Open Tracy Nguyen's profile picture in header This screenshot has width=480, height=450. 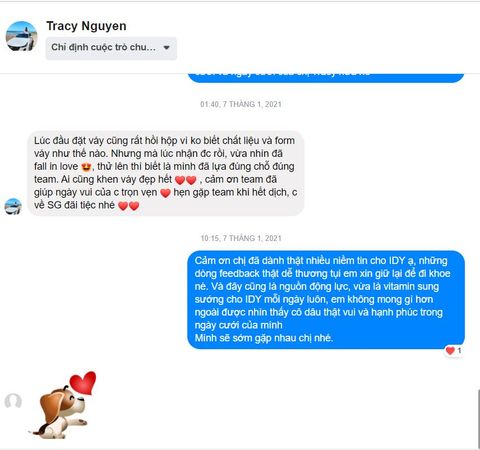click(x=21, y=36)
